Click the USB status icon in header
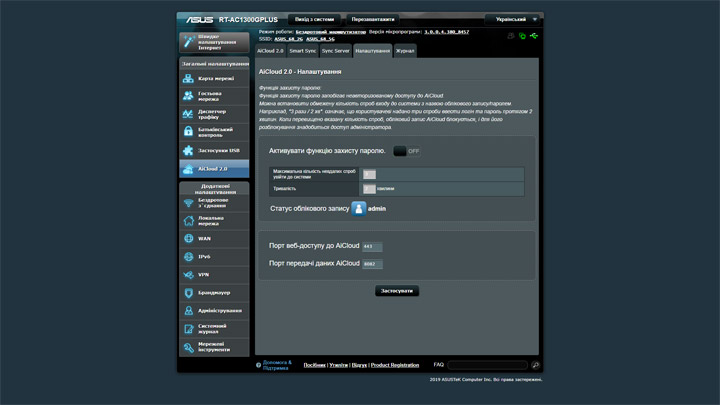Viewport: 720px width, 405px height. [534, 36]
